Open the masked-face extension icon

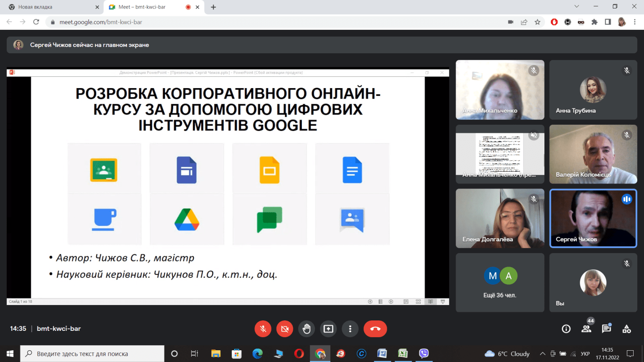point(581,22)
